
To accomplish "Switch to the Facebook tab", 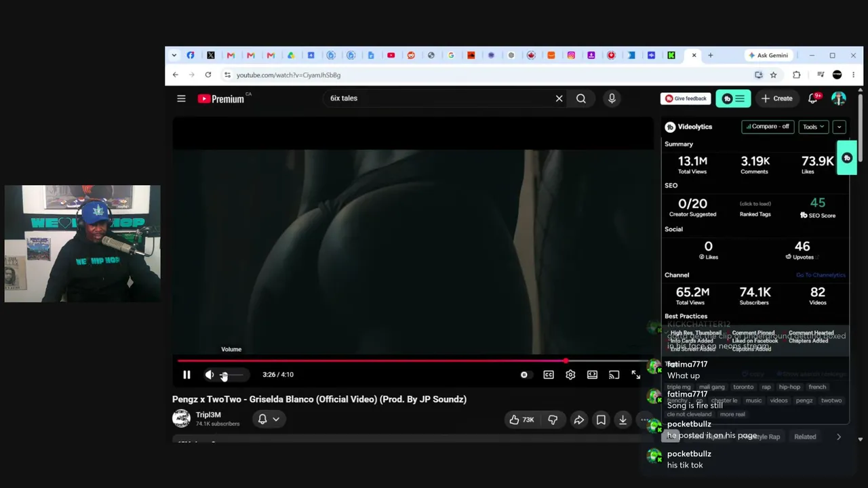I will [191, 56].
